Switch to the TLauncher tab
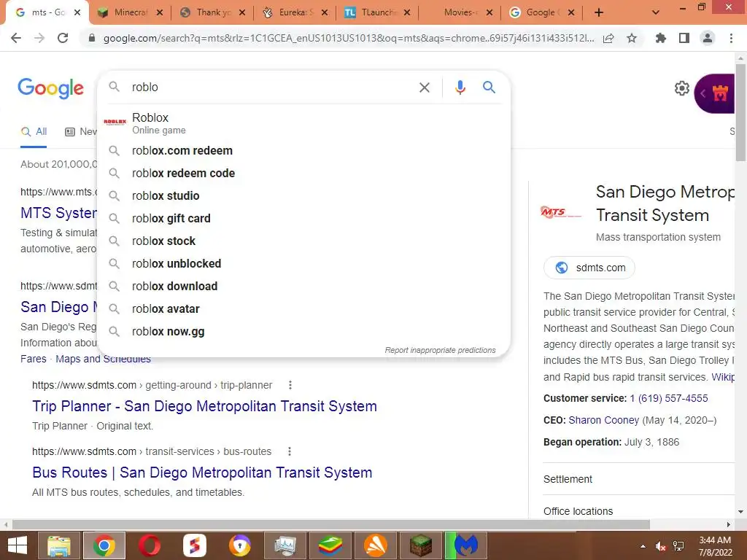 [379, 12]
